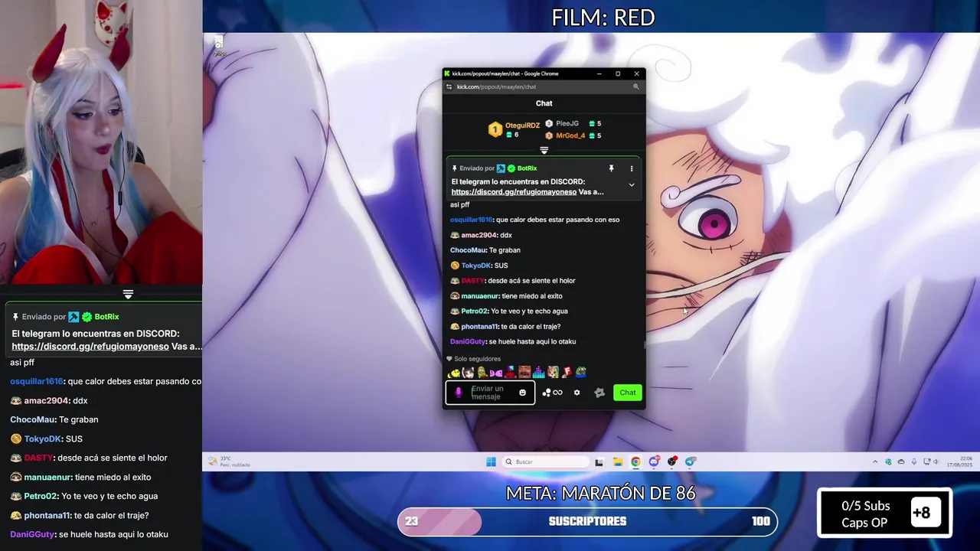This screenshot has height=551, width=980.
Task: Open Telegram from taskbar
Action: click(691, 461)
